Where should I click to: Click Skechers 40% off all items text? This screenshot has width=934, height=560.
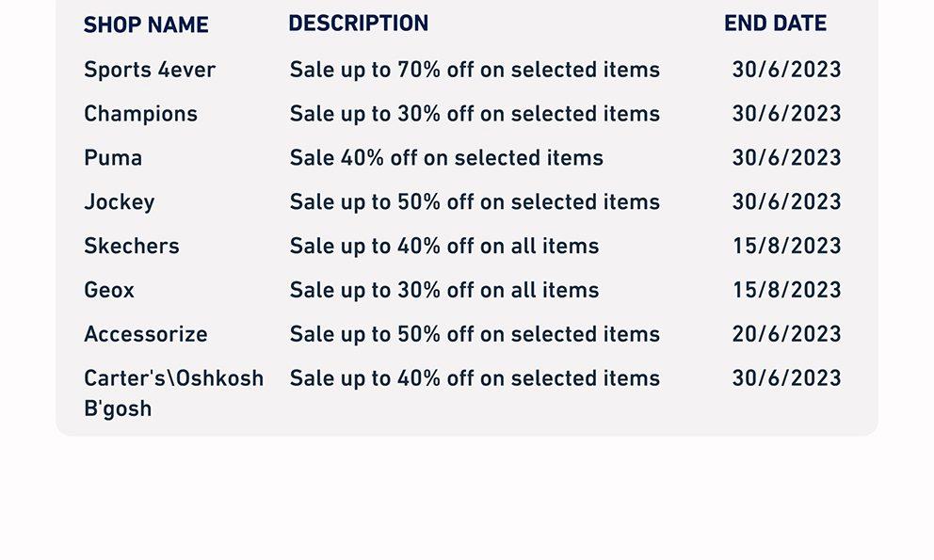tap(444, 246)
